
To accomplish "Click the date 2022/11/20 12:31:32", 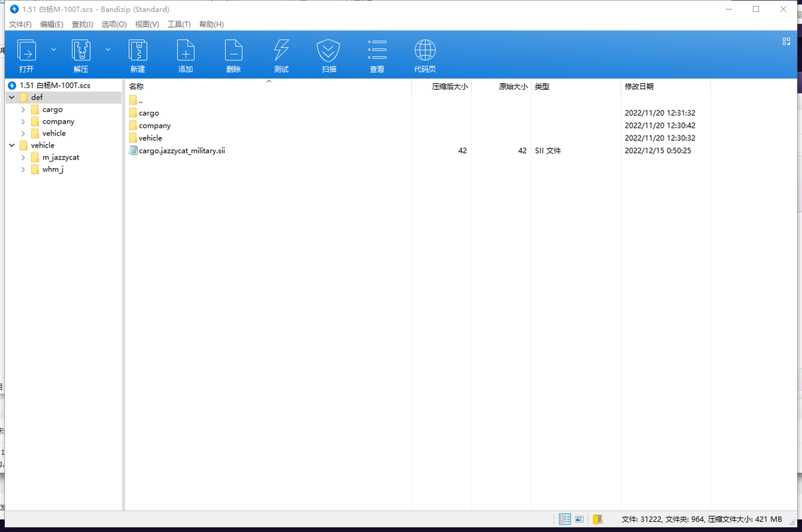I will [660, 113].
